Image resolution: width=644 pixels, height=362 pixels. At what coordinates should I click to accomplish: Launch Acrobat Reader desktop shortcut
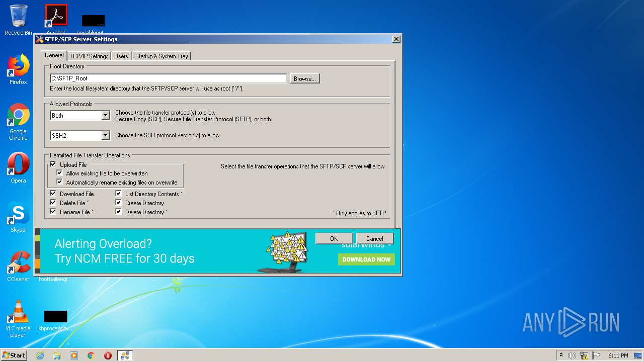[x=56, y=20]
